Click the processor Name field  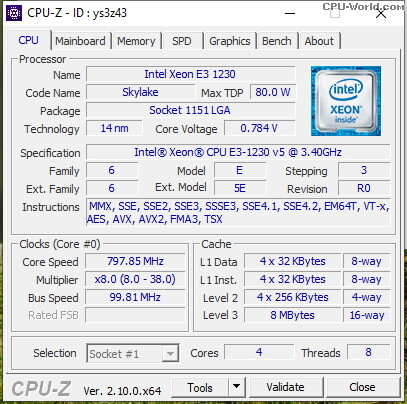pyautogui.click(x=190, y=74)
